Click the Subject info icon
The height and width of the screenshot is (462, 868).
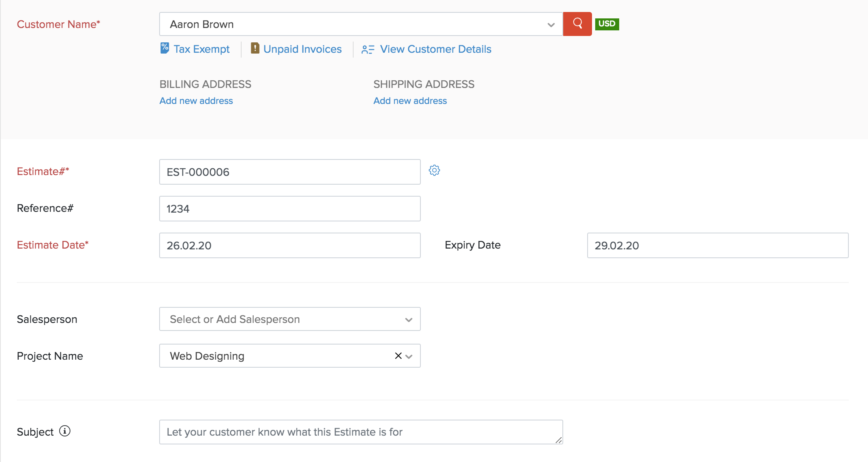pyautogui.click(x=65, y=431)
